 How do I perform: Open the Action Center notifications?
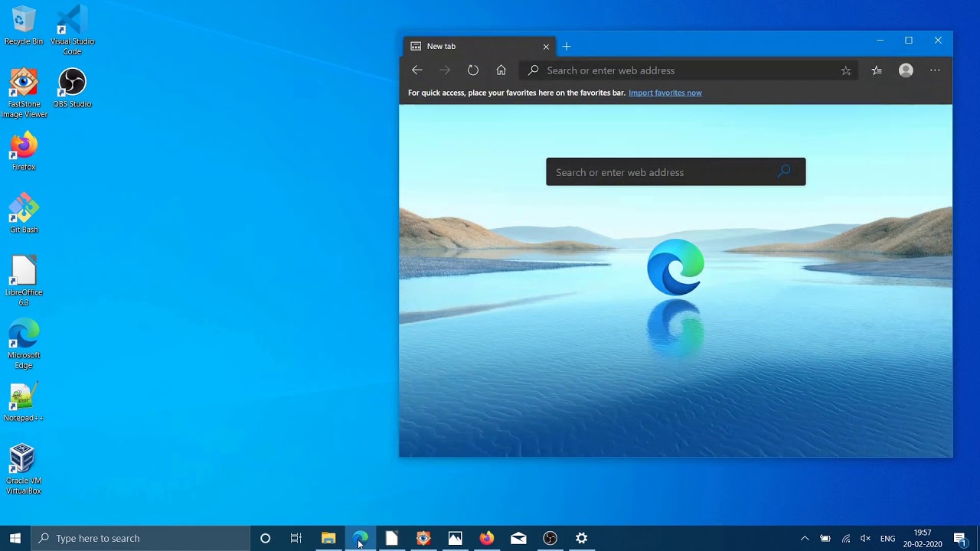pos(960,538)
